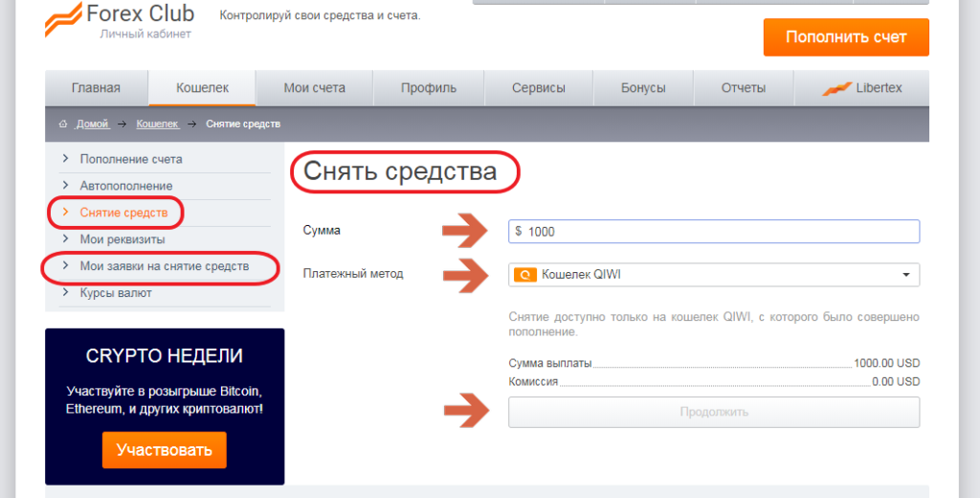Go to the Профиль tab
The image size is (980, 498).
[x=429, y=88]
